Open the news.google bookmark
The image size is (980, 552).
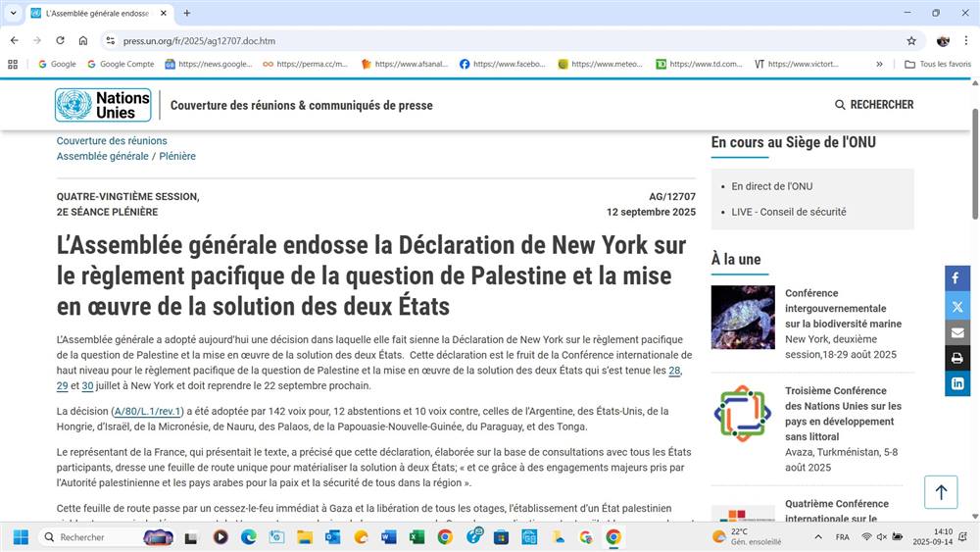coord(209,64)
